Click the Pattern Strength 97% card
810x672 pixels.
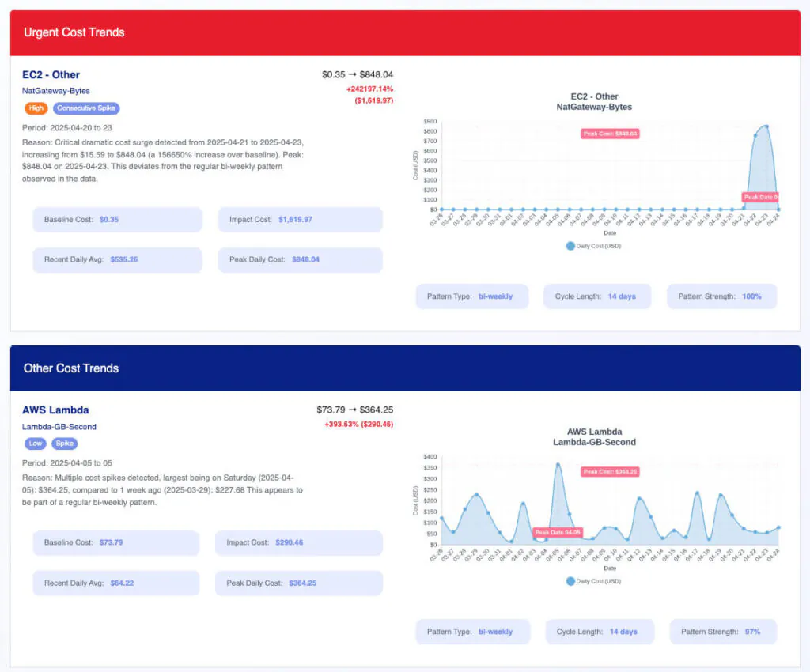[x=723, y=632]
